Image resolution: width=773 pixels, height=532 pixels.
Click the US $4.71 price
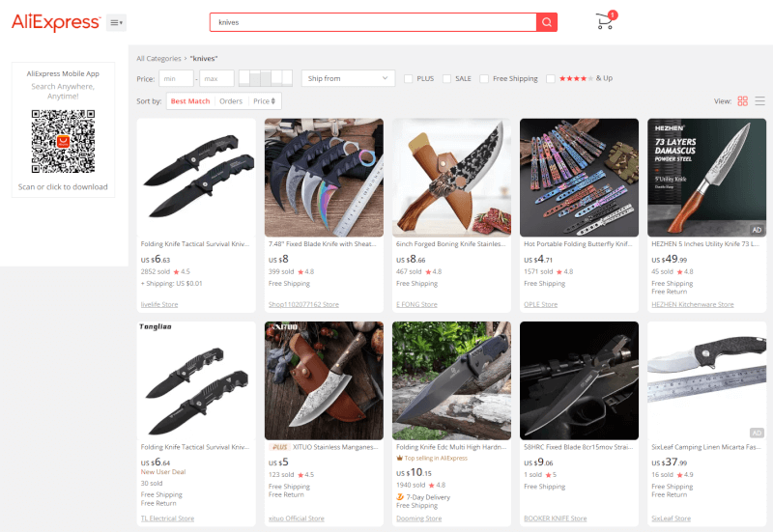[538, 259]
